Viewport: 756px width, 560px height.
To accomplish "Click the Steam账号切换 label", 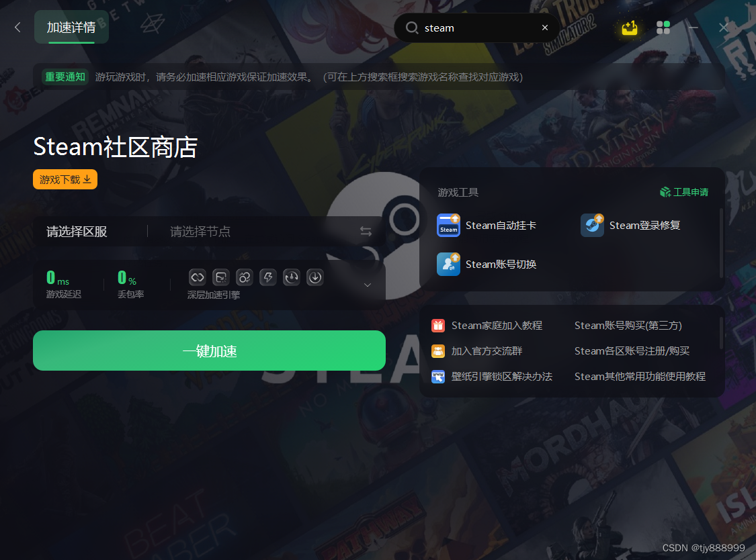I will tap(501, 265).
